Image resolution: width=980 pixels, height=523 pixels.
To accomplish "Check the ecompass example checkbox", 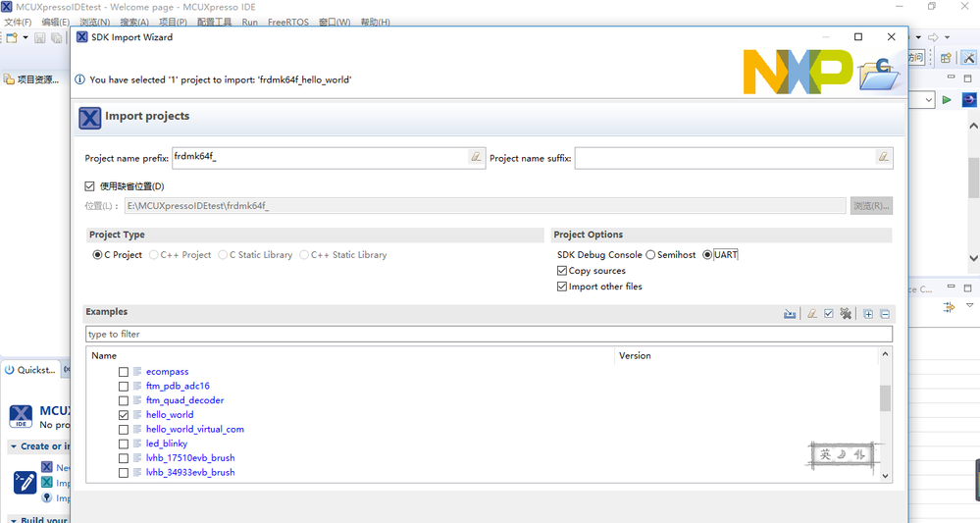I will 124,372.
